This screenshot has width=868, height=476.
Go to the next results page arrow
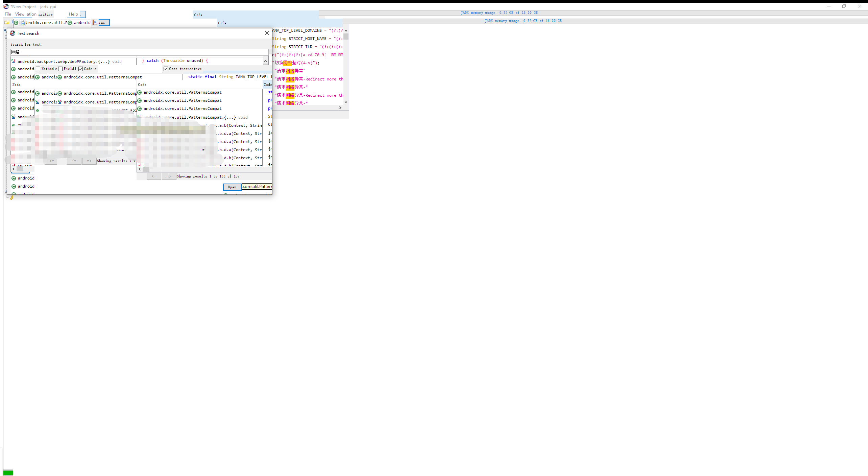coord(169,176)
